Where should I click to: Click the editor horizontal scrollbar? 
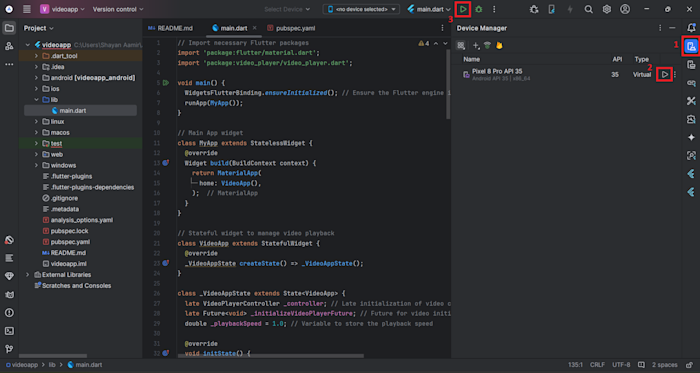click(x=271, y=356)
